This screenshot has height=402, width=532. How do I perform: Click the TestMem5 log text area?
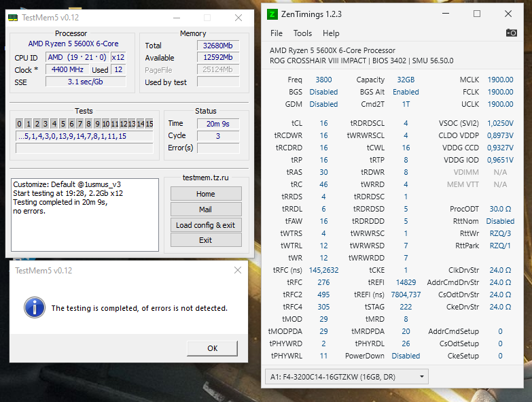[85, 215]
